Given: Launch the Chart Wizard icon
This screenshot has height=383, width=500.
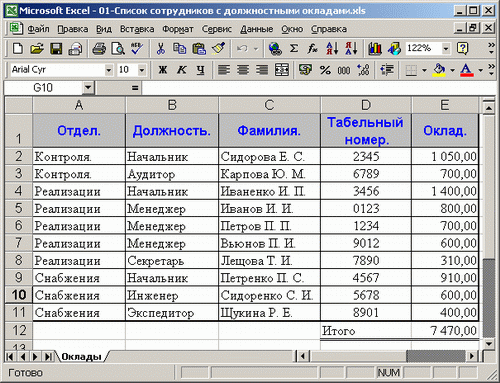Looking at the screenshot, I should tap(375, 49).
